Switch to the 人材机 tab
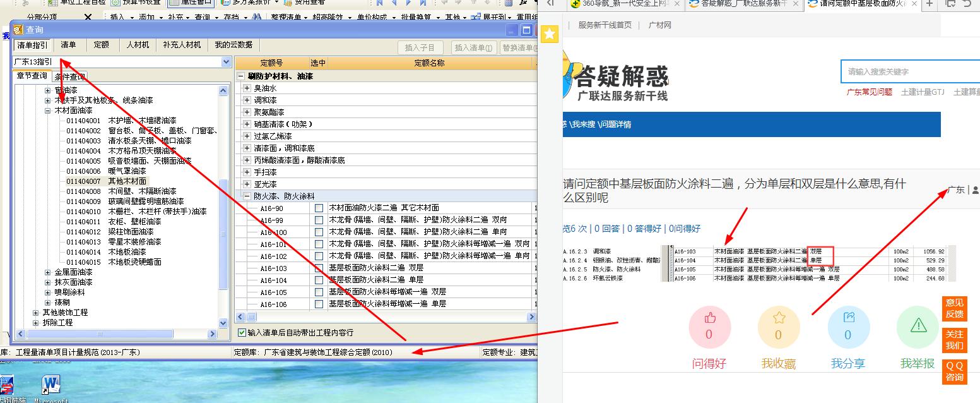The width and height of the screenshot is (980, 403). (138, 45)
